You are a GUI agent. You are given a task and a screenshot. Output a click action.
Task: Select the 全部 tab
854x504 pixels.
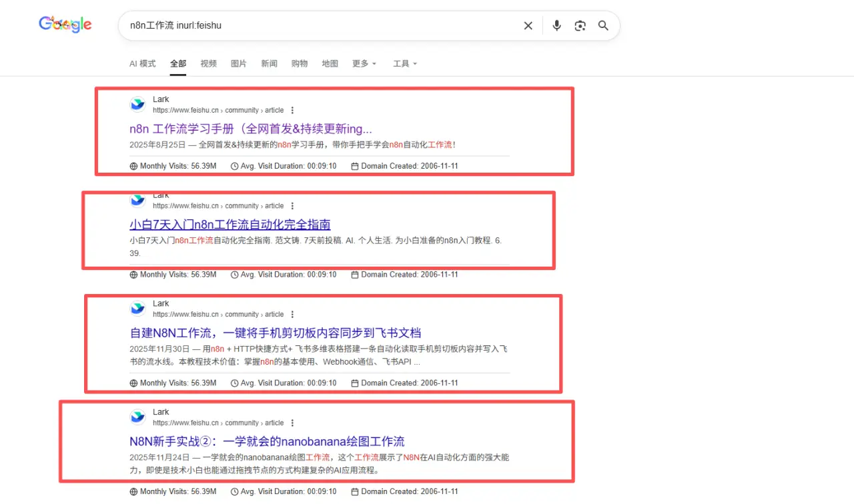(x=178, y=64)
